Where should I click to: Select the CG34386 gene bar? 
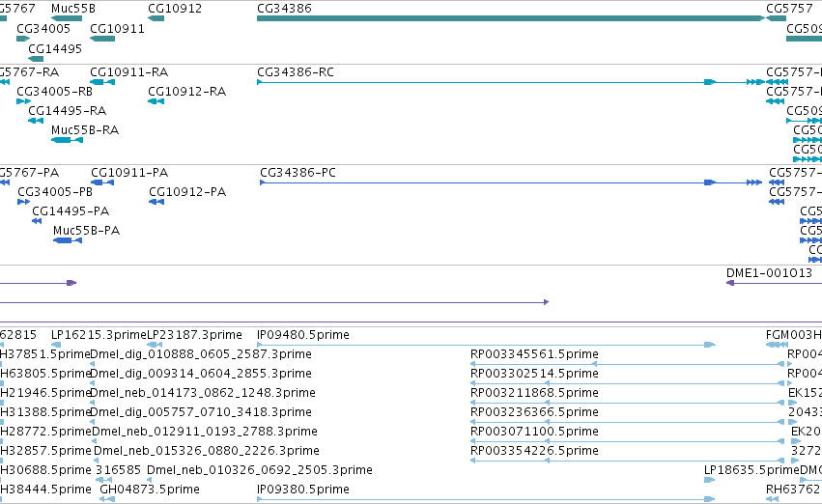(511, 18)
